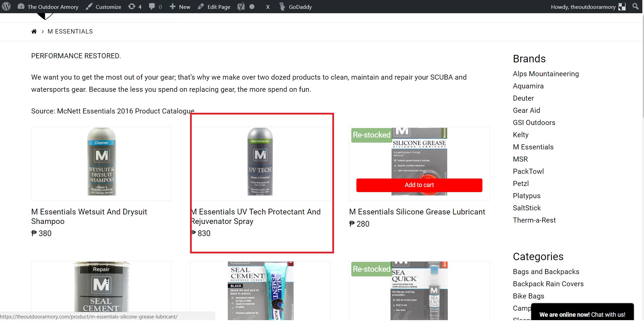Click the user avatar shield image

click(622, 7)
